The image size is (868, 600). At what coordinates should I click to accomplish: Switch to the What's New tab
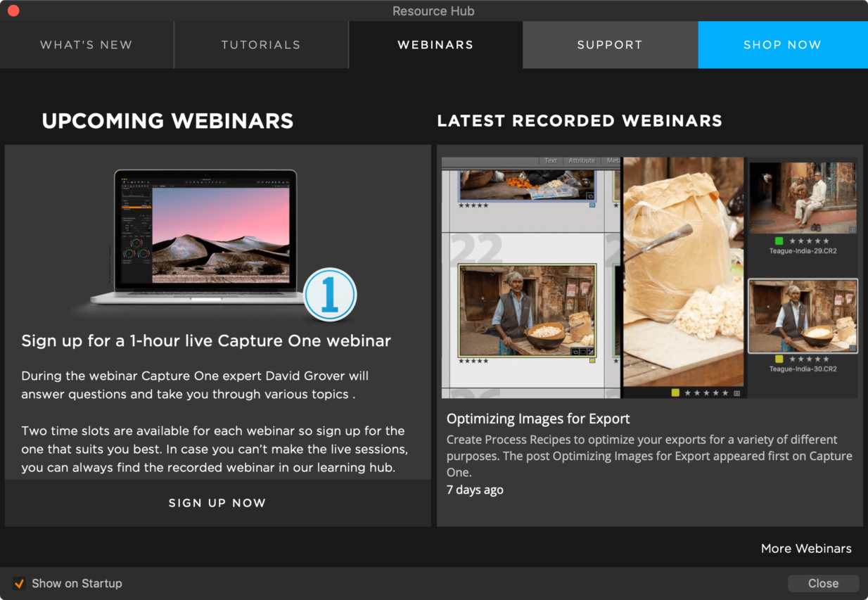(86, 44)
